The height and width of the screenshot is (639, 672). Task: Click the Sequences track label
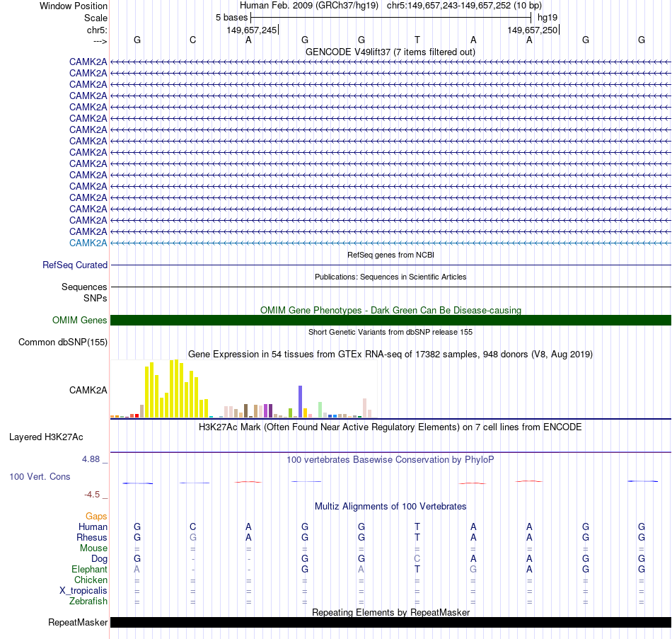coord(84,287)
